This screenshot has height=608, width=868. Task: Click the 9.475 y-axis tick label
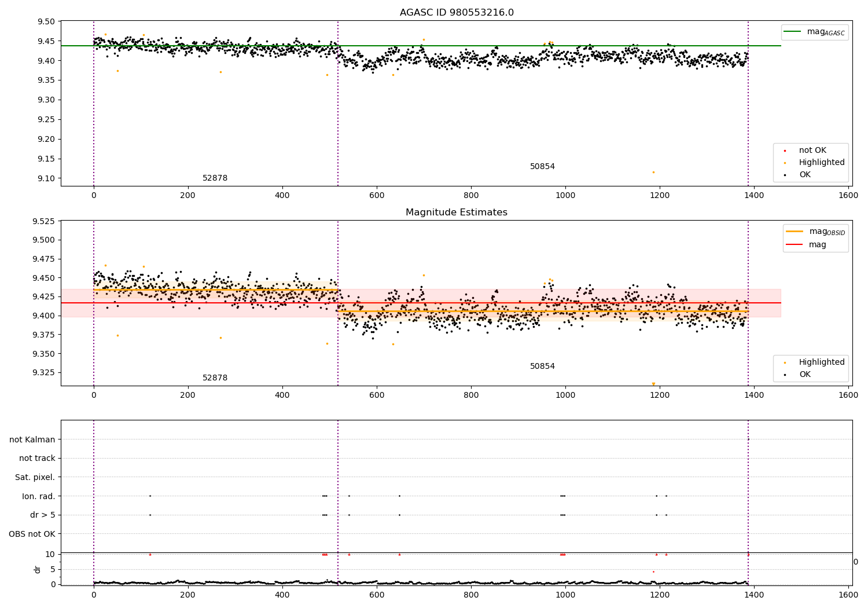tap(43, 259)
